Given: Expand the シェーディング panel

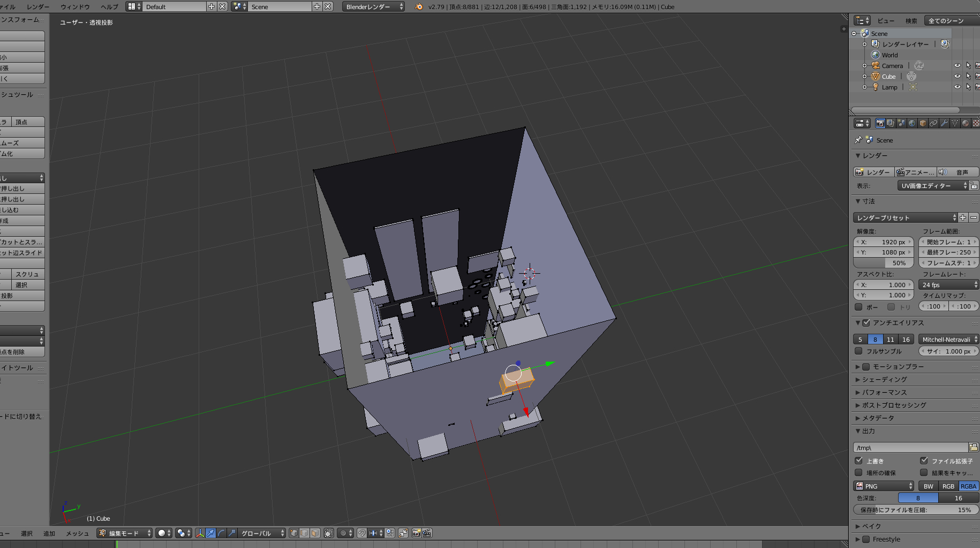Looking at the screenshot, I should click(884, 379).
